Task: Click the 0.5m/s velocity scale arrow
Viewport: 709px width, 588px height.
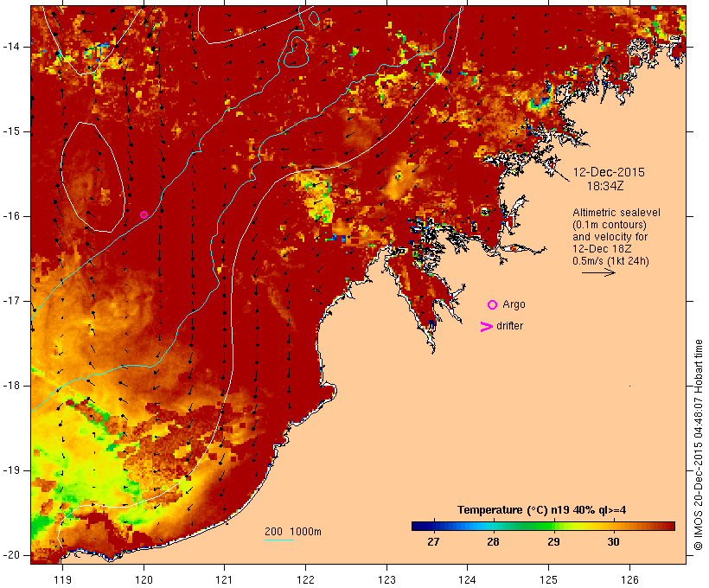Action: coord(598,272)
